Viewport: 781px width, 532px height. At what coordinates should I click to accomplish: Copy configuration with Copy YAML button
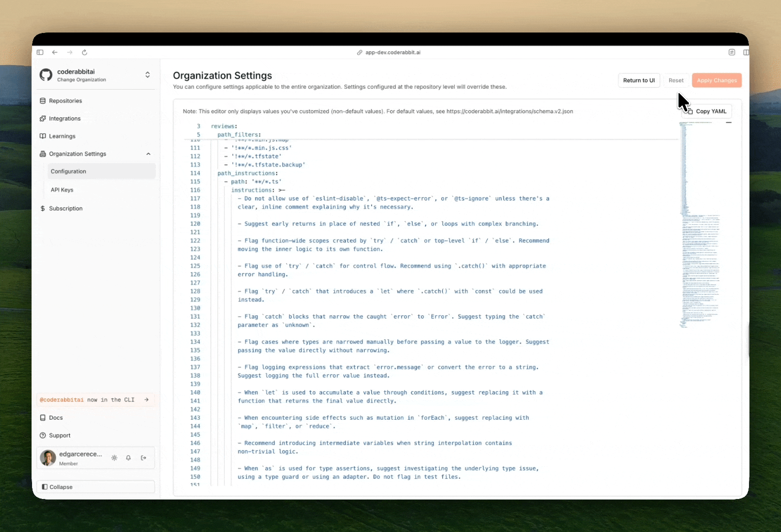click(x=708, y=111)
